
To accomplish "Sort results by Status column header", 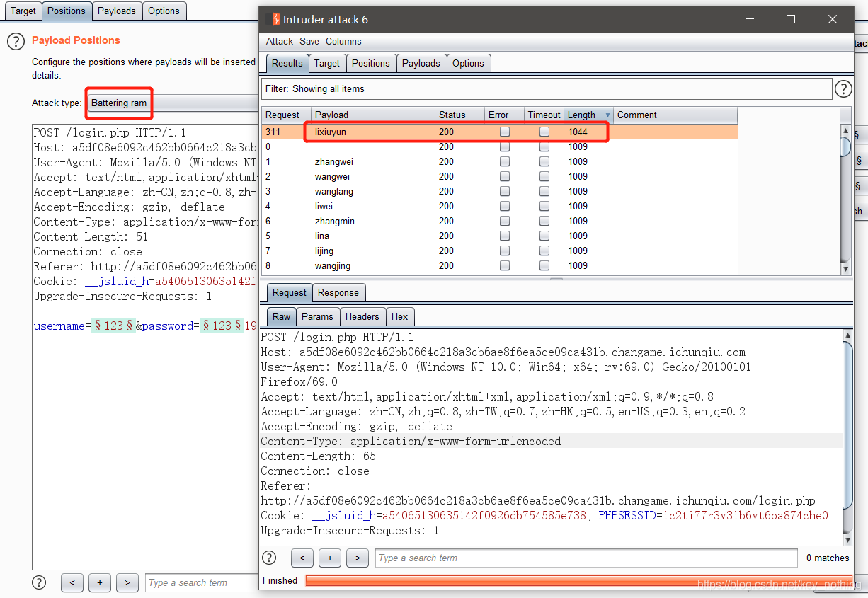I will 459,115.
